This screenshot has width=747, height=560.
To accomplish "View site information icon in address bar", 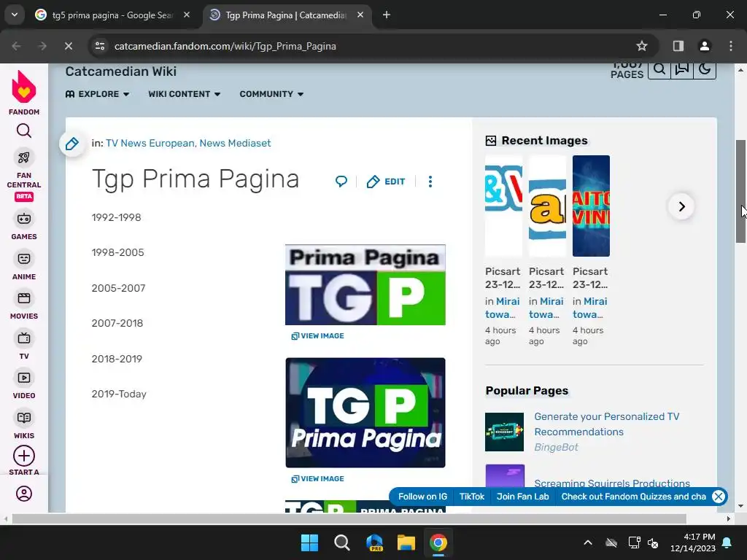I will point(100,46).
